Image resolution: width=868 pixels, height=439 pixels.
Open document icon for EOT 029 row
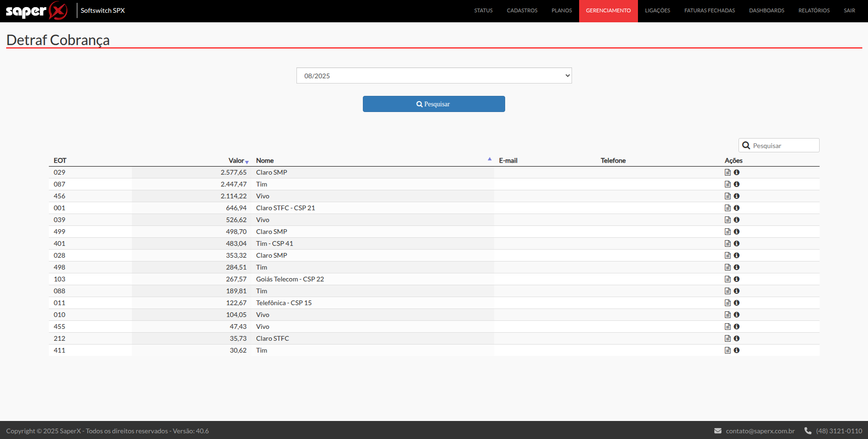[x=728, y=172]
